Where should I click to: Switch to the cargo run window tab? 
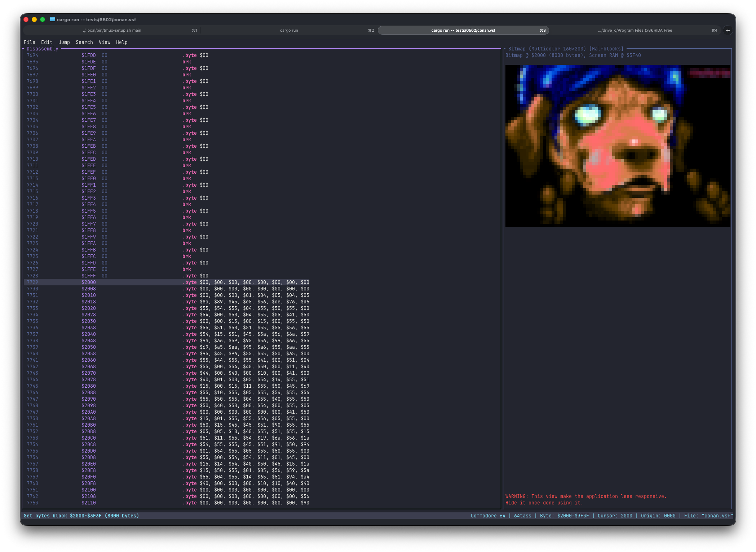(288, 30)
